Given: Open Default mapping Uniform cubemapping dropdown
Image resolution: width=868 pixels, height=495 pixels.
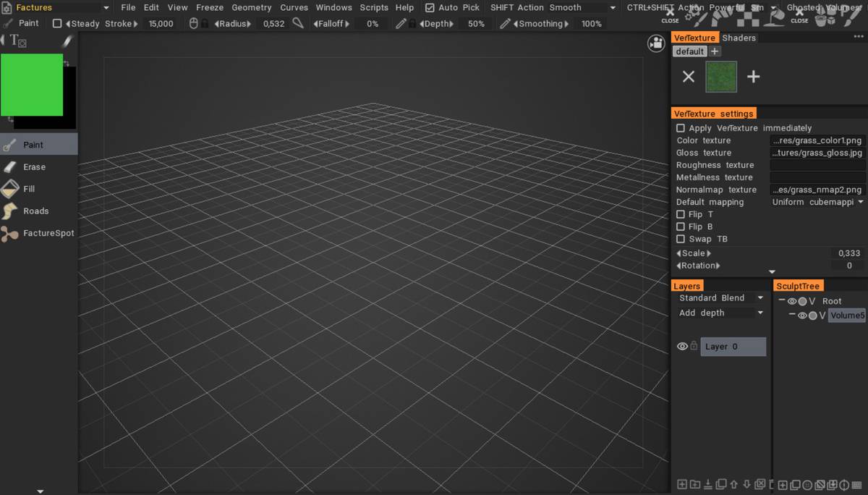Looking at the screenshot, I should 818,202.
